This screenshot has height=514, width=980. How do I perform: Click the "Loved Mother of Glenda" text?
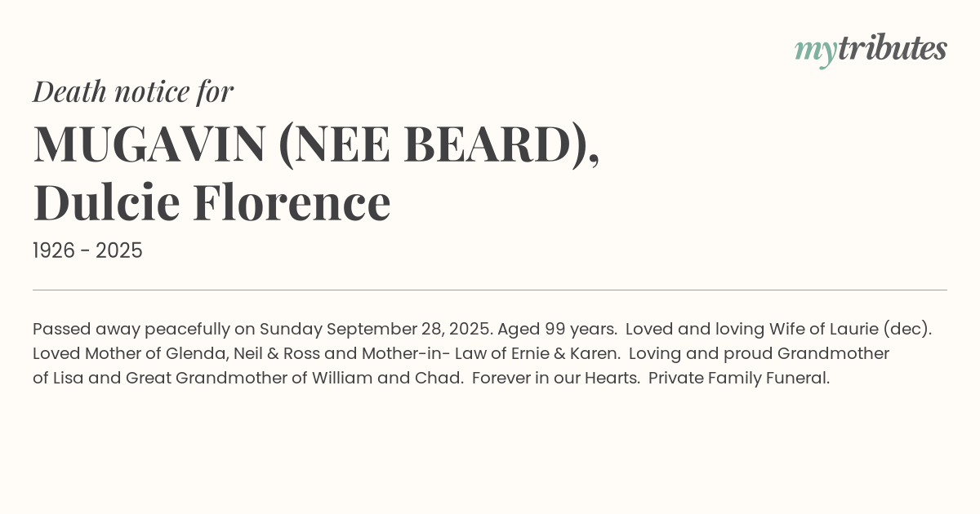131,354
